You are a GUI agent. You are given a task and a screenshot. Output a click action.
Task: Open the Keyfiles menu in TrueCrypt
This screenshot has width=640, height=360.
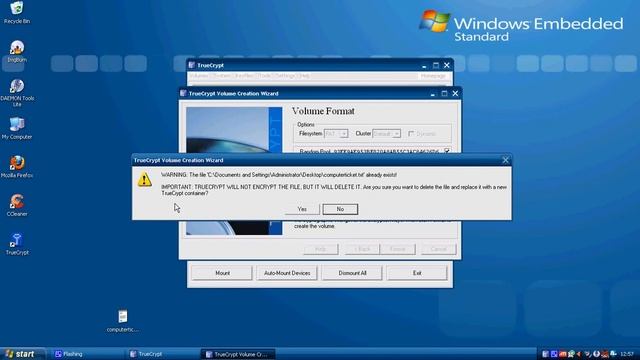pyautogui.click(x=244, y=76)
